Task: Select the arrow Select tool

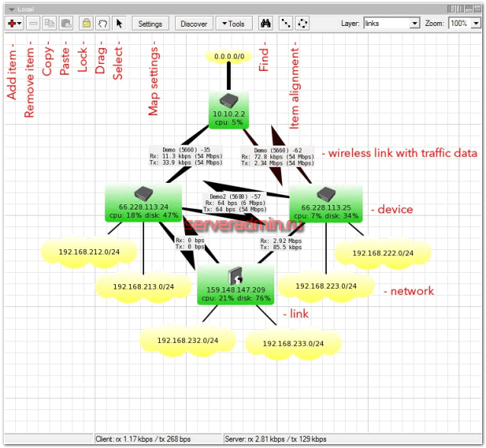Action: (119, 24)
